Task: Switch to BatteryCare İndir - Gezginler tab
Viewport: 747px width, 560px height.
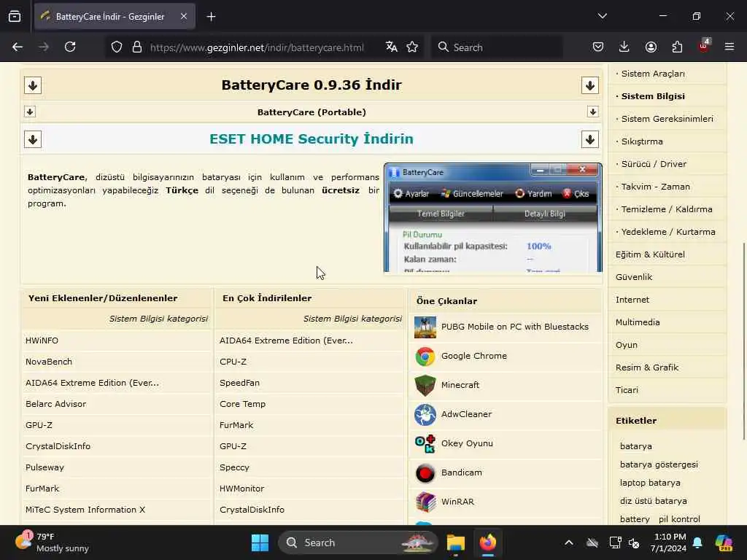Action: click(115, 17)
